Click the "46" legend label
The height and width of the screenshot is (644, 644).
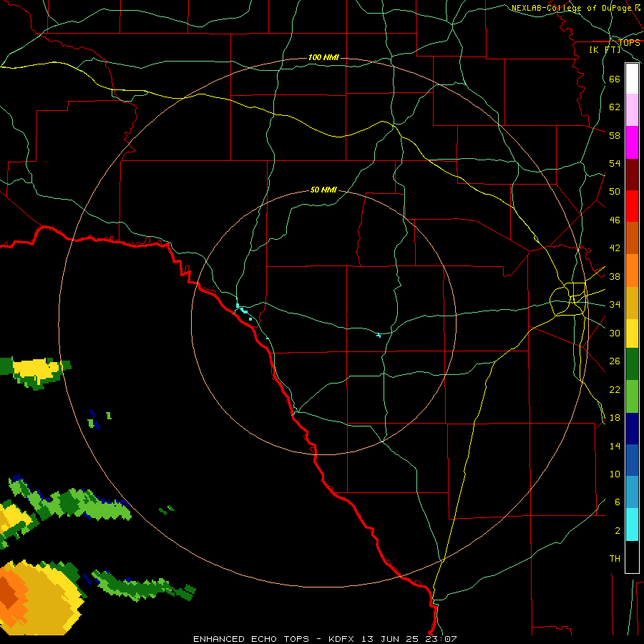click(x=615, y=220)
